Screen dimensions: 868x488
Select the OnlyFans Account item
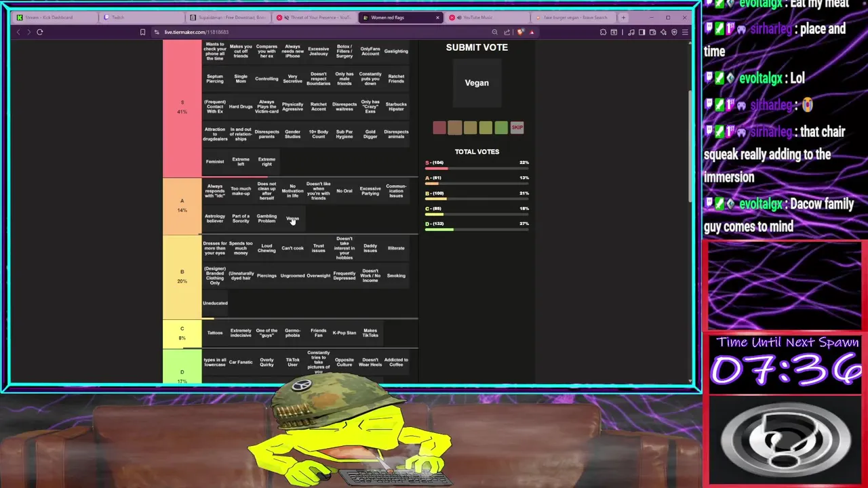click(x=370, y=52)
